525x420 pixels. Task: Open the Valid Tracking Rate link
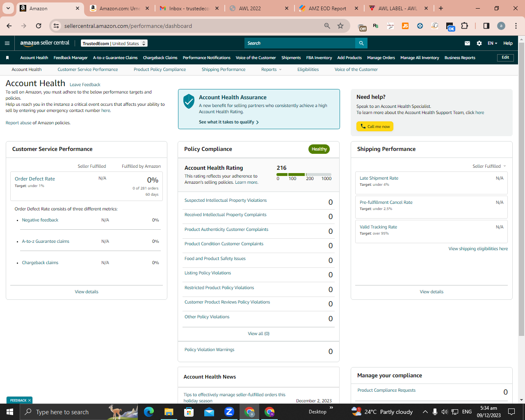click(x=378, y=227)
